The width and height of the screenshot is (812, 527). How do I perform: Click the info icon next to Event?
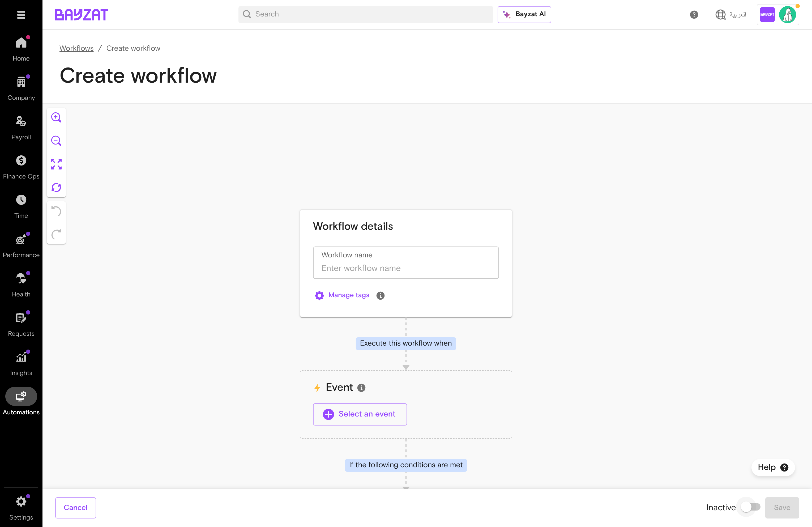[361, 388]
